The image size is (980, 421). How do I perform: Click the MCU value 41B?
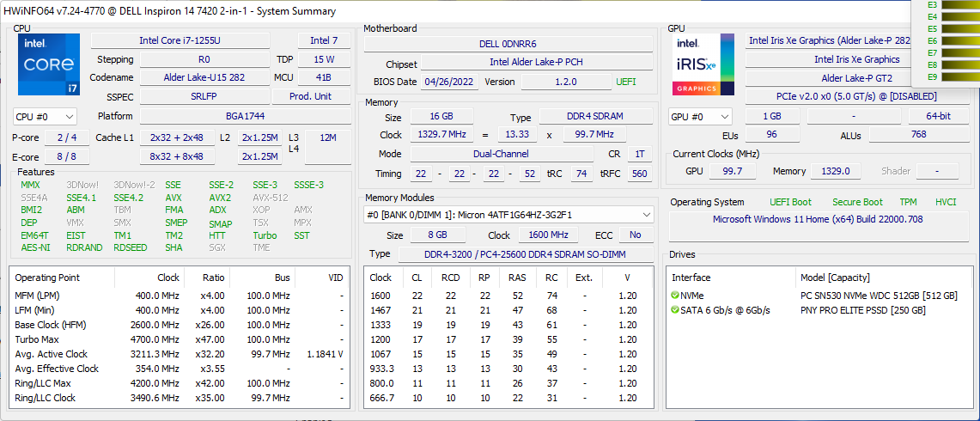tap(324, 77)
